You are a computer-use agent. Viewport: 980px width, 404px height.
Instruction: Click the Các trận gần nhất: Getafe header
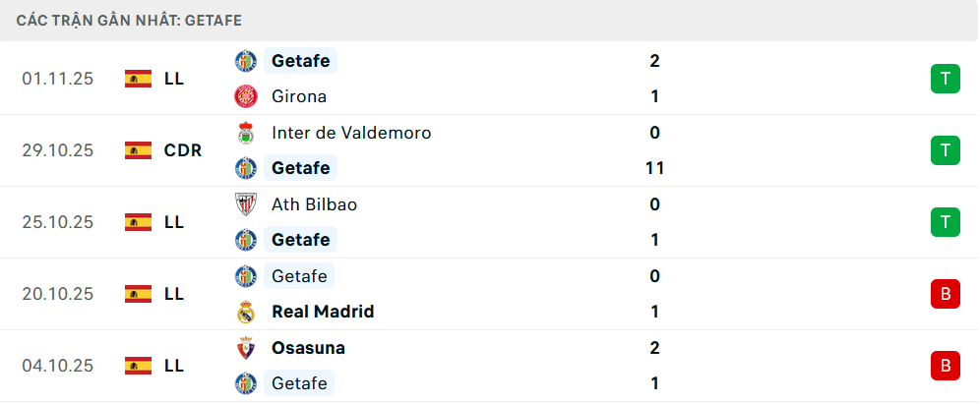coord(129,20)
